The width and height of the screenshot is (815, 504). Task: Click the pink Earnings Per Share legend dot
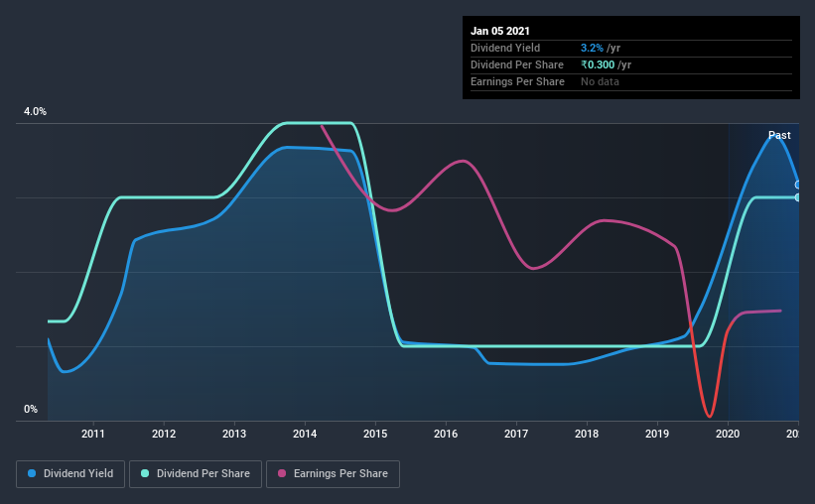pos(282,473)
